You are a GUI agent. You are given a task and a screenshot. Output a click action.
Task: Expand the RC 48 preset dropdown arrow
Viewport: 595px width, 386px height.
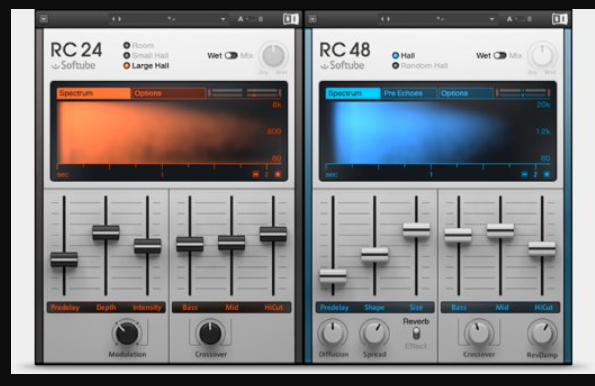(x=491, y=19)
